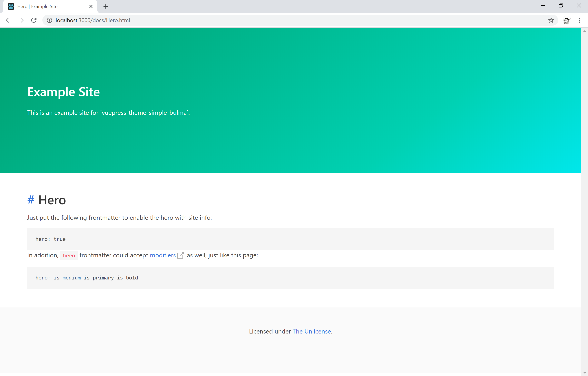The width and height of the screenshot is (588, 376).
Task: Open a new tab with plus icon
Action: [x=106, y=7]
